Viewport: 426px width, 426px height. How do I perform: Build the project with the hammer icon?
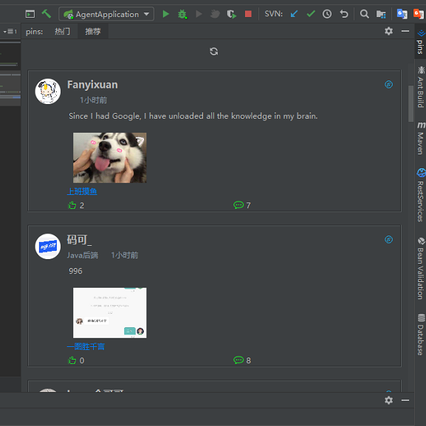pos(46,14)
